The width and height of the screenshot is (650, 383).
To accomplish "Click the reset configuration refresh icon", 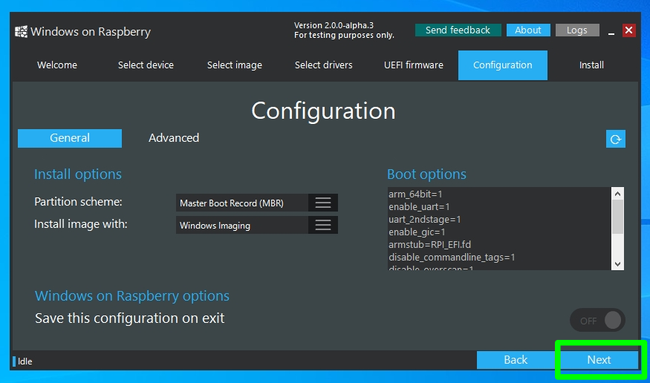I will click(616, 139).
